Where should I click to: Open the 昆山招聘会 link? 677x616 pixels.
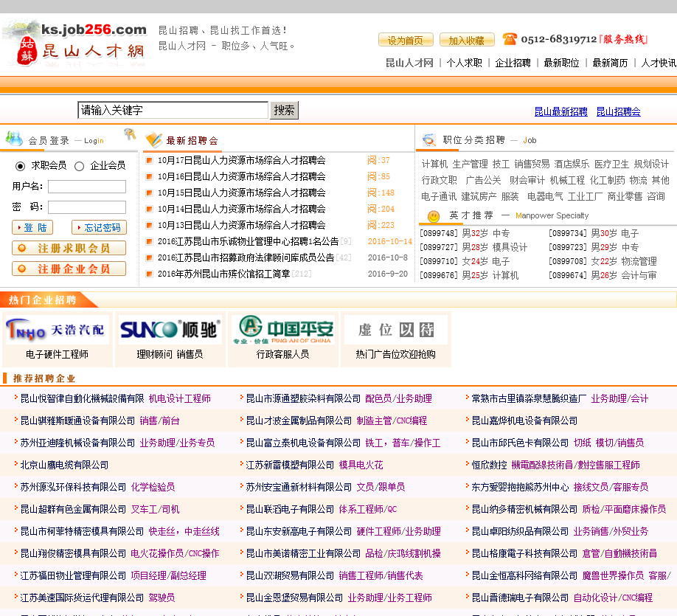click(x=618, y=111)
